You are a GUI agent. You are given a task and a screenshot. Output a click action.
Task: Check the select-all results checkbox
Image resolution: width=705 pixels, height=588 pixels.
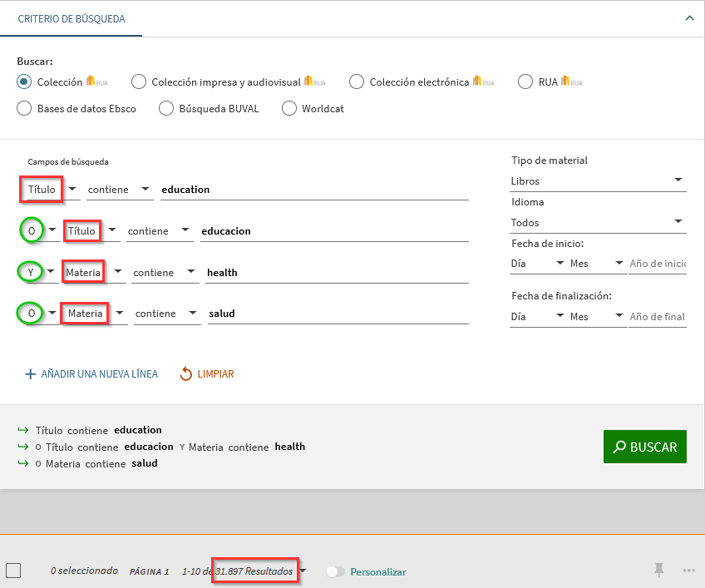click(x=13, y=571)
